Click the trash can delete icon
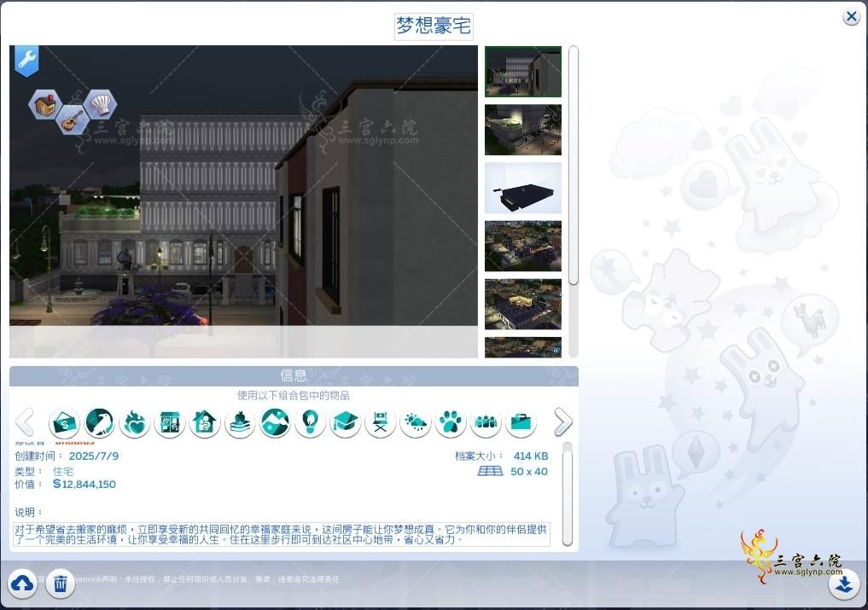Screen dimensions: 868x610 coord(61,584)
